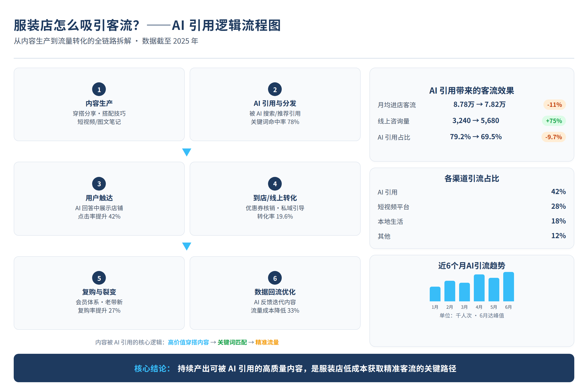This screenshot has width=588, height=392.
Task: Click the number 5 step badge
Action: coord(99,278)
